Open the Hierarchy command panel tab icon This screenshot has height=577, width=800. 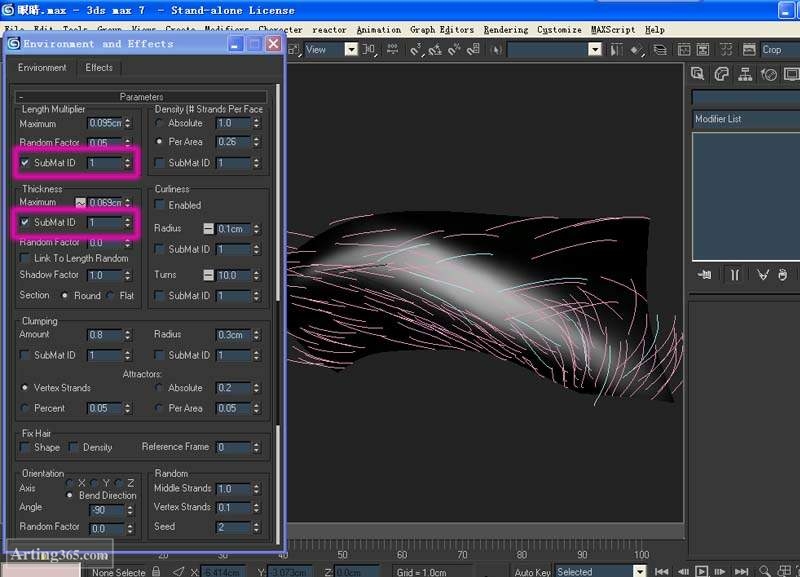(745, 74)
